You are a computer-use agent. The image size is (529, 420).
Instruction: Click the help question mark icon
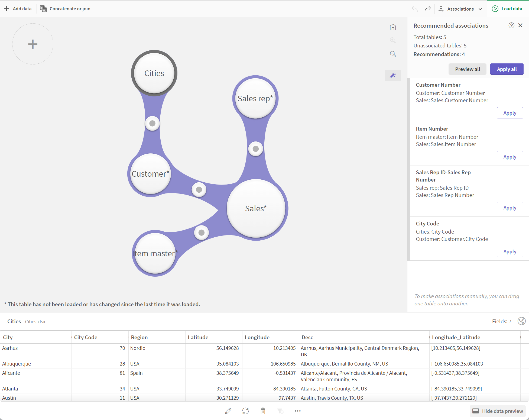click(x=511, y=25)
